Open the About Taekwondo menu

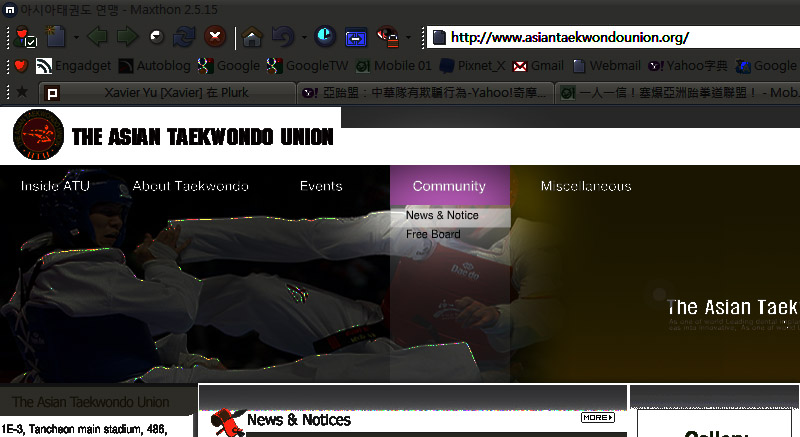coord(190,186)
